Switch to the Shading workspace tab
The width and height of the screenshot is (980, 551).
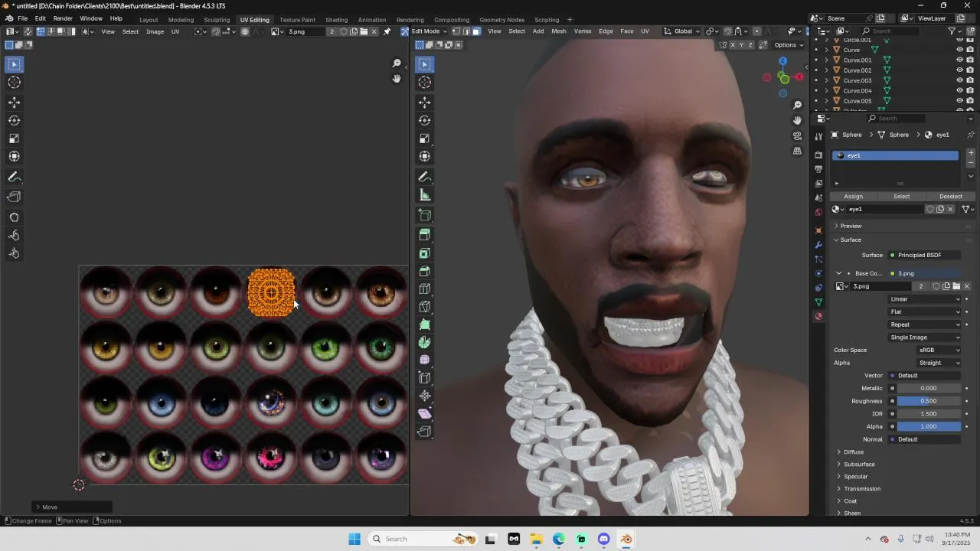click(336, 20)
